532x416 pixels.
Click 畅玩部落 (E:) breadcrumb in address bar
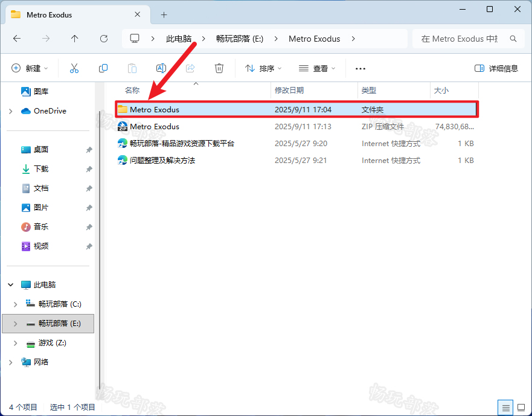pos(240,39)
